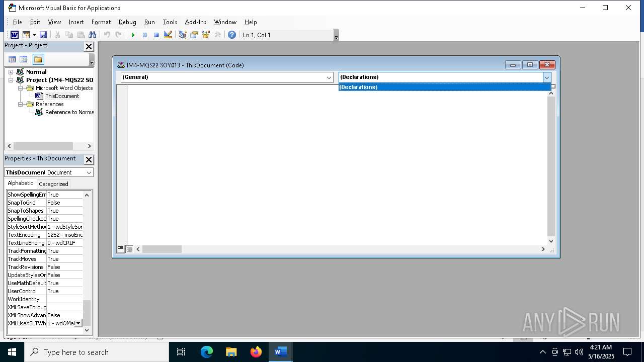Expand the Normal project node
The image size is (644, 362).
[11, 72]
